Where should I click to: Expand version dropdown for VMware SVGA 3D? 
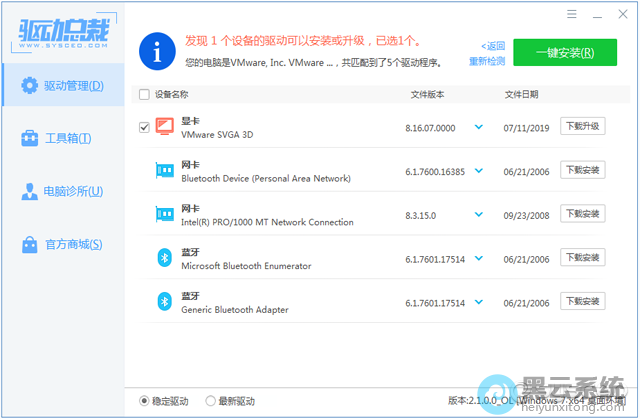478,127
